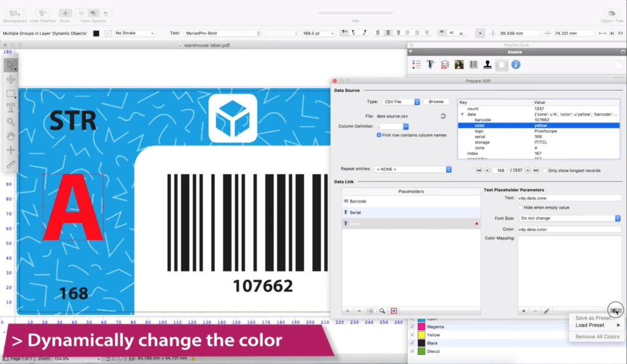Screen dimensions: 627x364
Task: Select the Barcode placeholder row
Action: [411, 201]
